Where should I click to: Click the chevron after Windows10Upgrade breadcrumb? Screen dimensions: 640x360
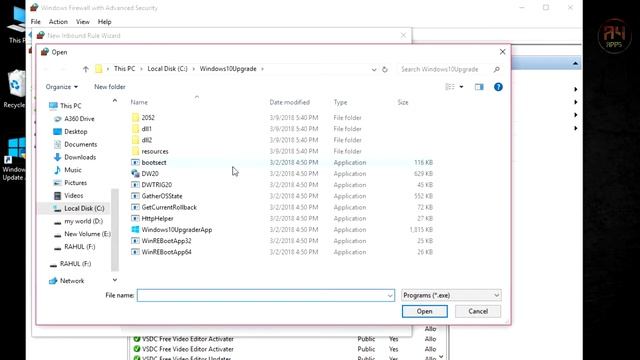tap(262, 69)
